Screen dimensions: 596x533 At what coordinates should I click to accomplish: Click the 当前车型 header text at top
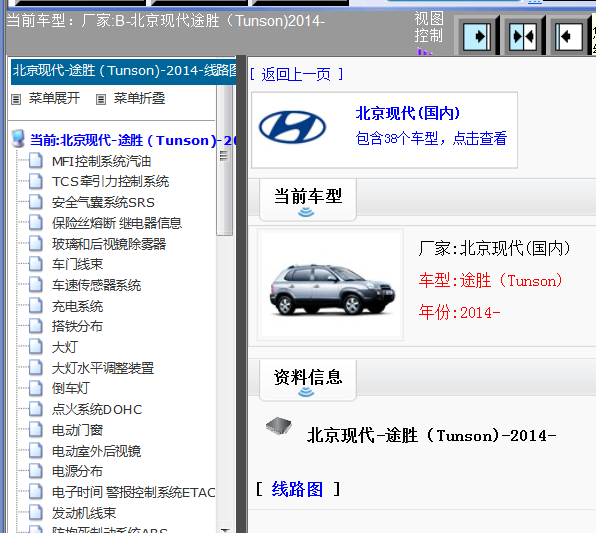tap(166, 21)
